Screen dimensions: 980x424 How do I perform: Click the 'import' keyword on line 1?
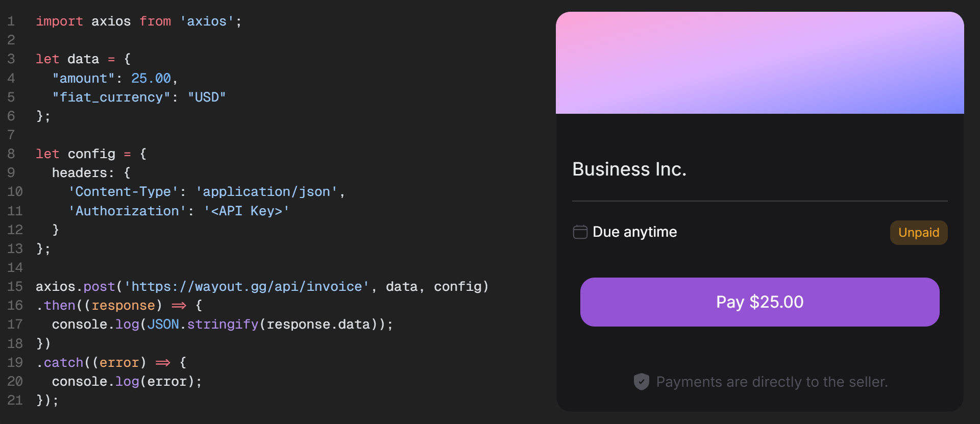(59, 21)
